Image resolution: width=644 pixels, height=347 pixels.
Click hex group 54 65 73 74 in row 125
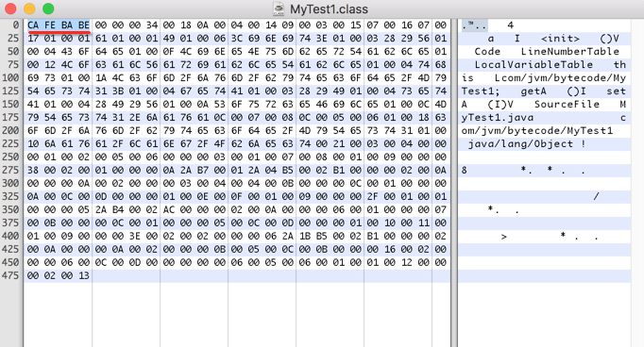(x=59, y=91)
